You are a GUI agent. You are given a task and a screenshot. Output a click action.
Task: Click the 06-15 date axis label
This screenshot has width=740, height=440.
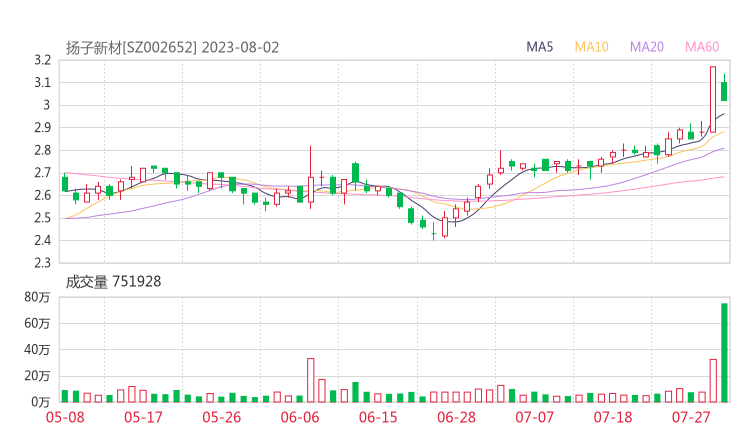coord(378,417)
